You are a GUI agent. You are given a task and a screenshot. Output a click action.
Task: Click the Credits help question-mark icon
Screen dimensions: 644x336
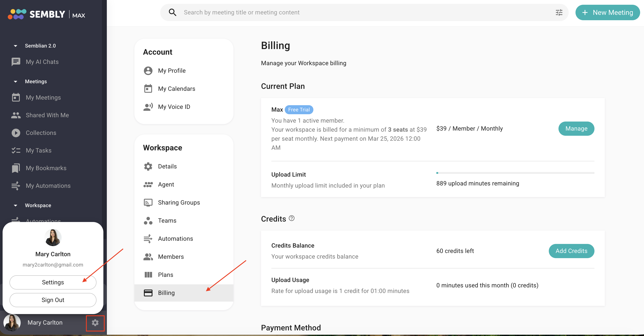(x=291, y=218)
